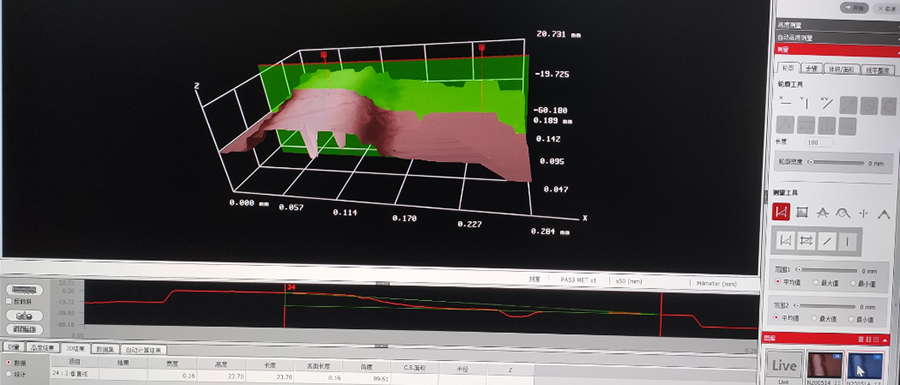This screenshot has width=900, height=385.
Task: Select the rectangle area measurement tool icon
Action: point(802,212)
